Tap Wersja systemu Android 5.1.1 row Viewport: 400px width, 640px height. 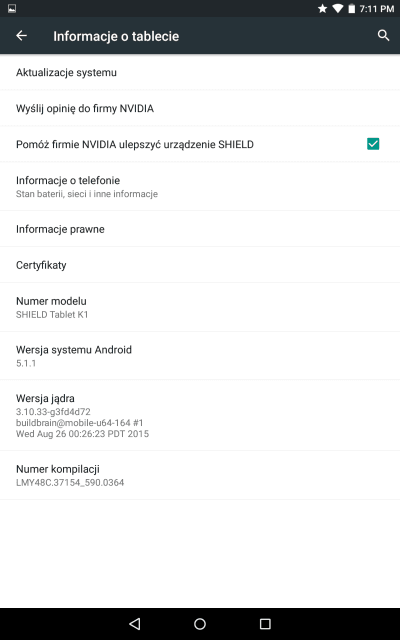click(200, 356)
